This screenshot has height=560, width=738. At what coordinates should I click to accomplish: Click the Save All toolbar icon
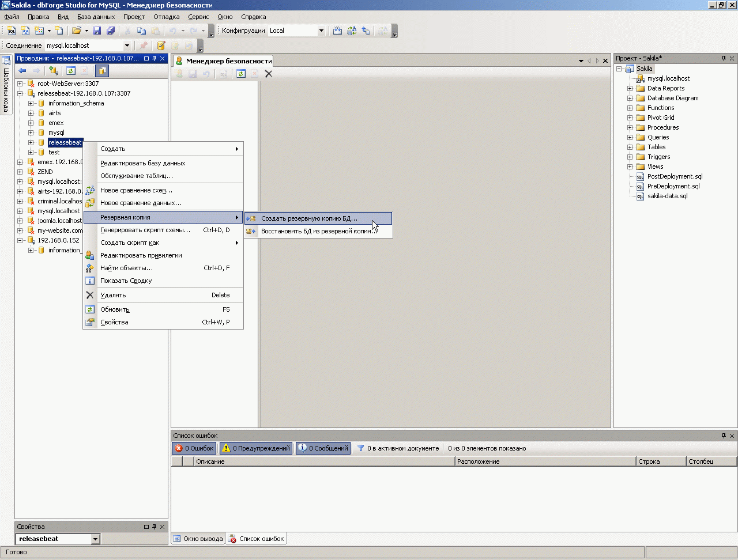pyautogui.click(x=111, y=31)
